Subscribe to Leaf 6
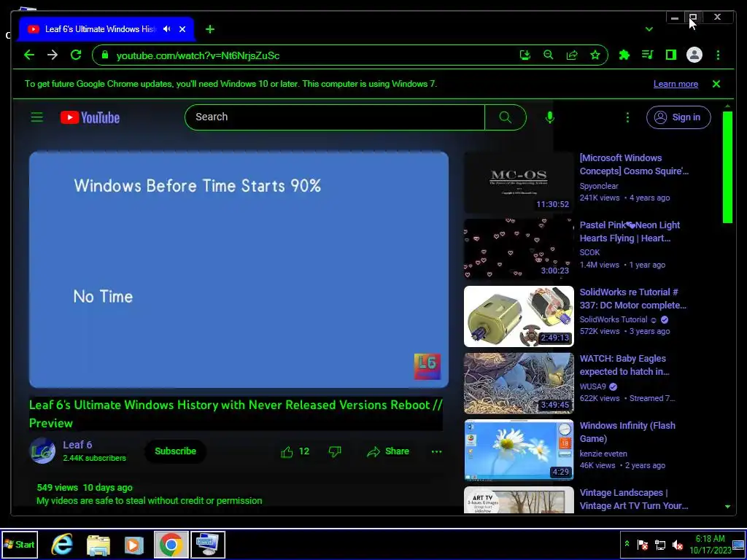Screen dimensions: 747x560 (x=175, y=451)
